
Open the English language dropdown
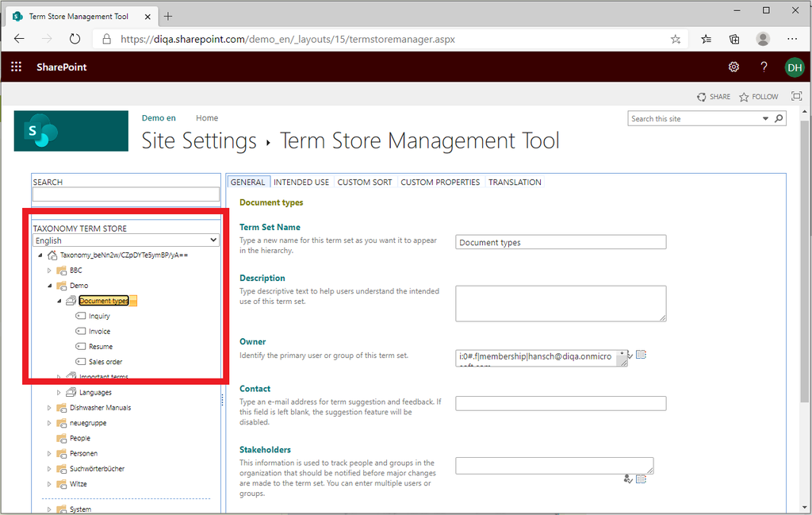point(126,240)
